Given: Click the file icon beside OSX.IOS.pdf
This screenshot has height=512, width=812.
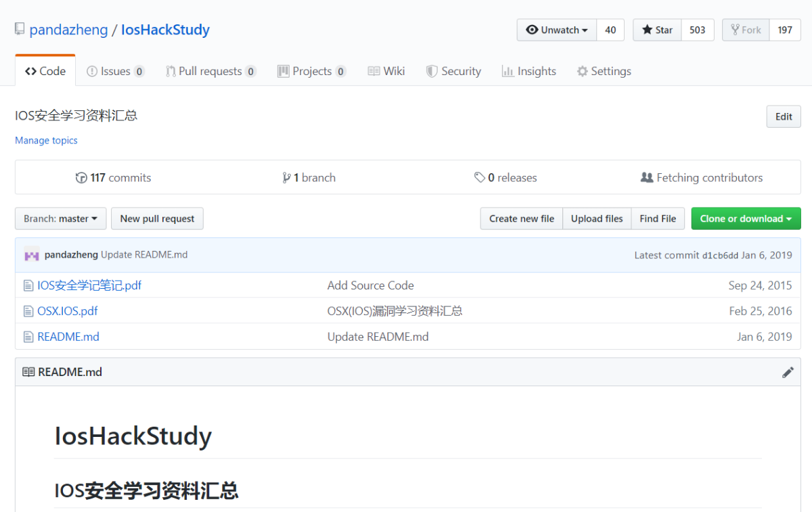Looking at the screenshot, I should click(28, 312).
